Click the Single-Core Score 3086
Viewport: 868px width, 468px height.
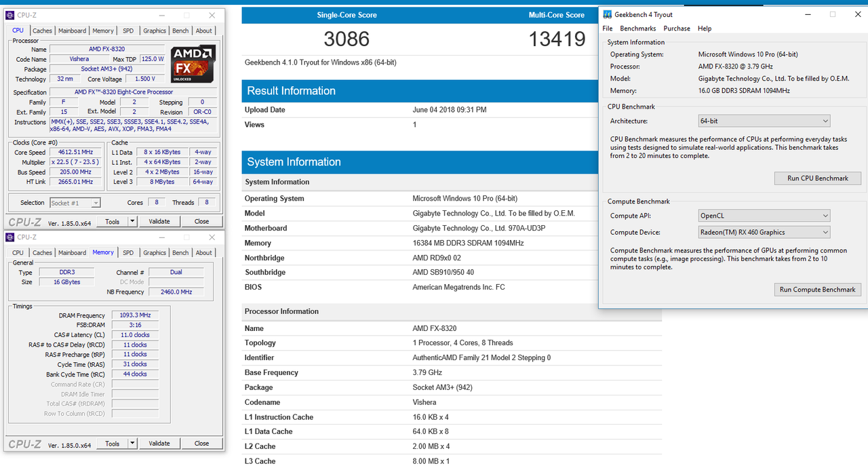347,39
